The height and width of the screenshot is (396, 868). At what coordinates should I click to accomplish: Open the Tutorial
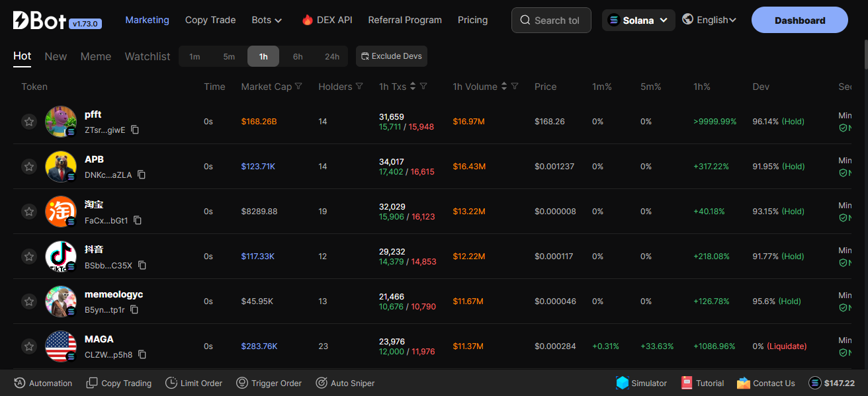[x=702, y=383]
